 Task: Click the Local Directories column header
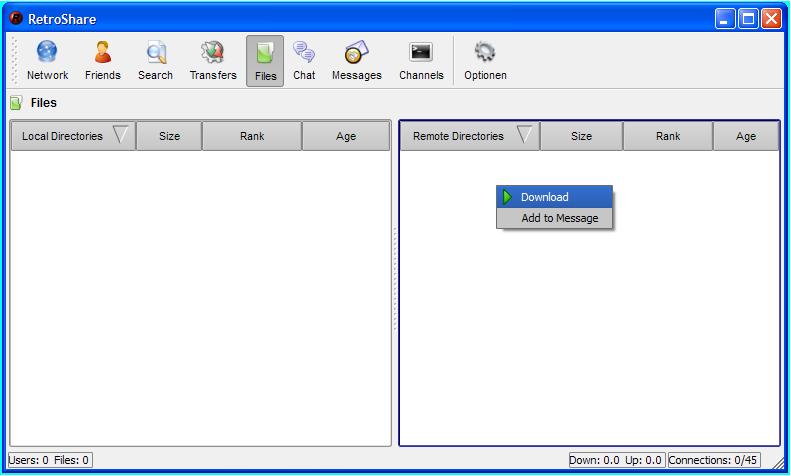coord(74,136)
